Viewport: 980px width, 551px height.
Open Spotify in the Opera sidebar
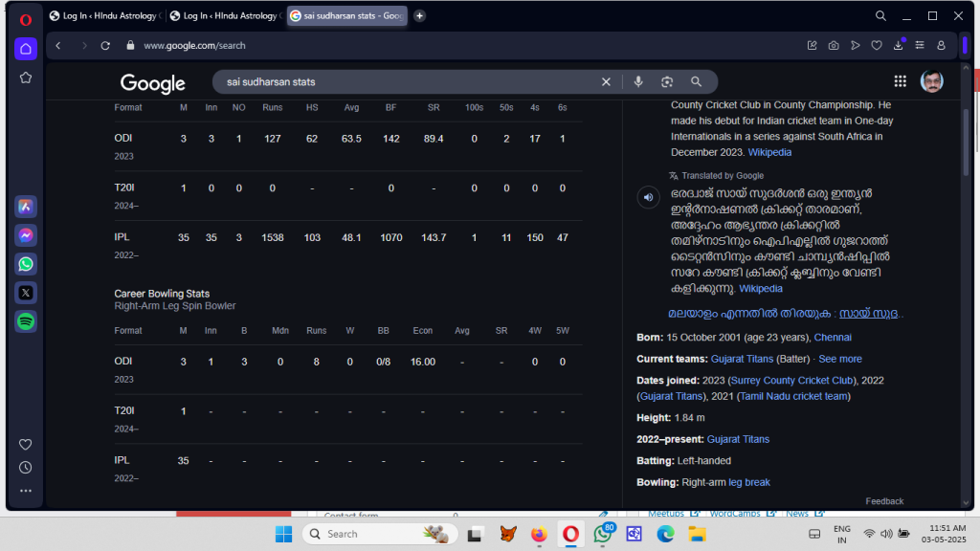(26, 321)
